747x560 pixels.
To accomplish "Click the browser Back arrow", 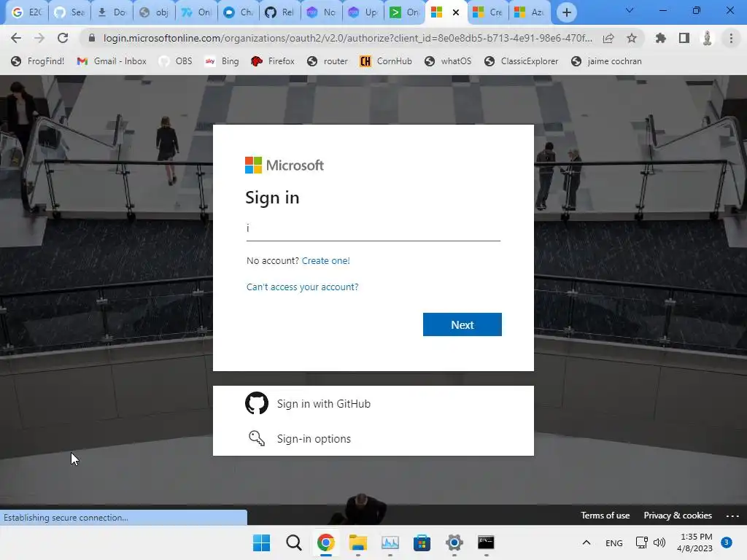I will click(x=16, y=38).
